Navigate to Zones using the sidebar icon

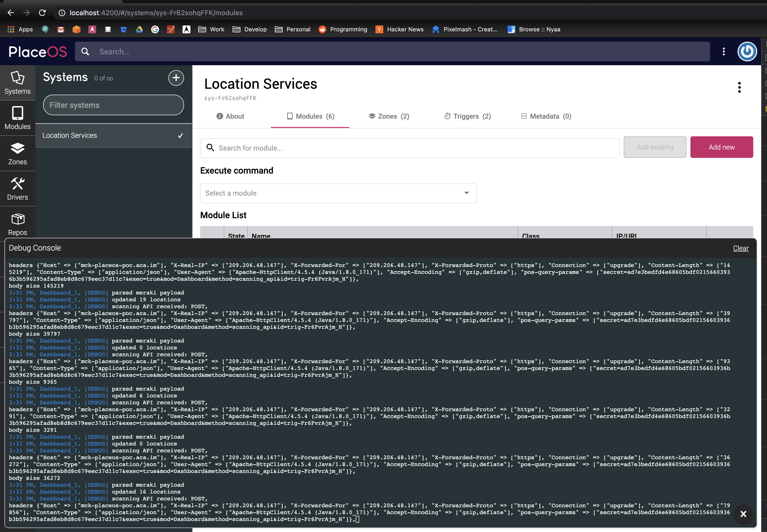[x=17, y=153]
